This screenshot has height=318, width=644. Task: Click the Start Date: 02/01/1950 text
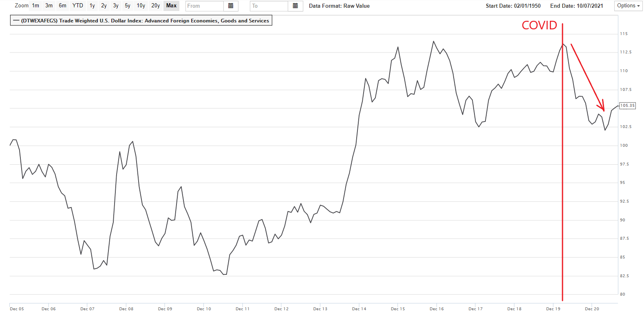click(513, 6)
